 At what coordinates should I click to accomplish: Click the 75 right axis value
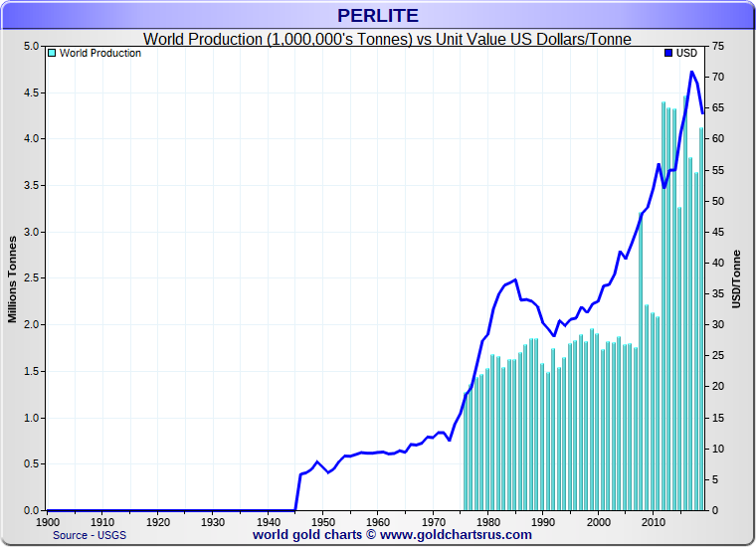click(x=718, y=47)
